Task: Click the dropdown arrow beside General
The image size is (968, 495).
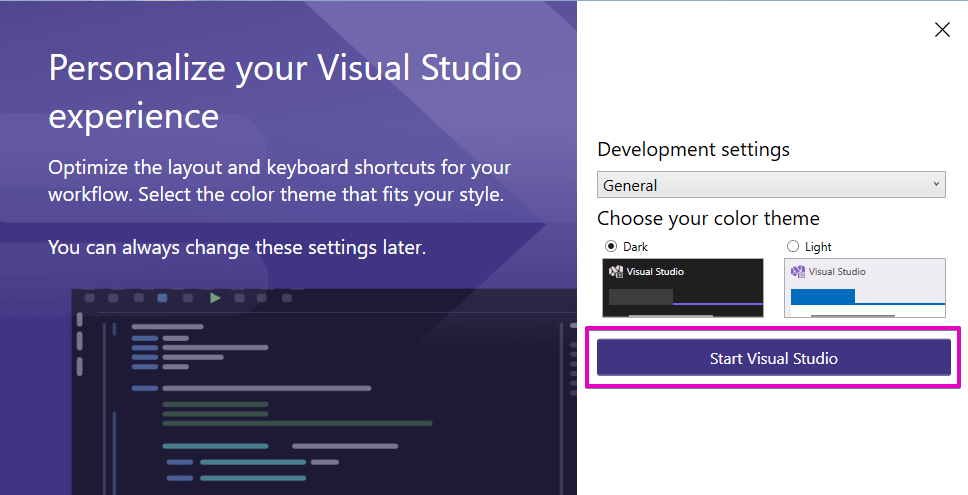Action: click(936, 184)
